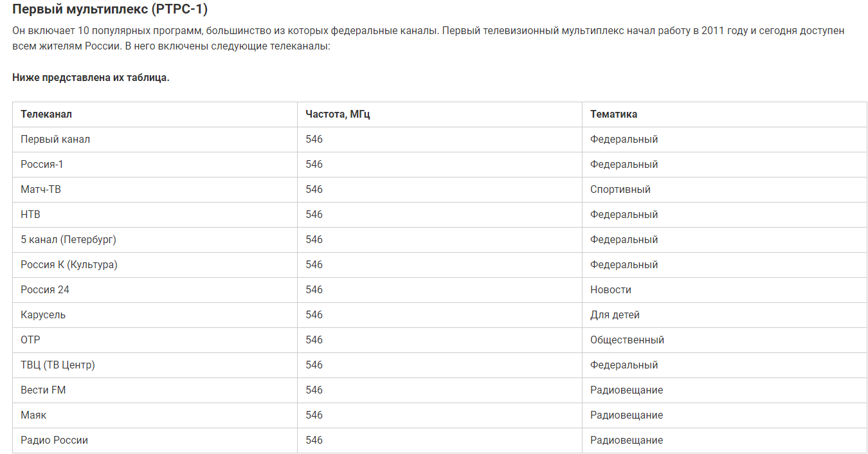This screenshot has width=868, height=454.
Task: Select the ОТР row cell
Action: point(155,340)
